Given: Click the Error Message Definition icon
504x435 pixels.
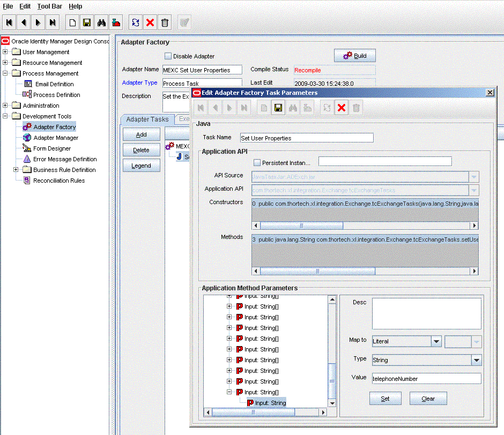Looking at the screenshot, I should click(x=27, y=159).
